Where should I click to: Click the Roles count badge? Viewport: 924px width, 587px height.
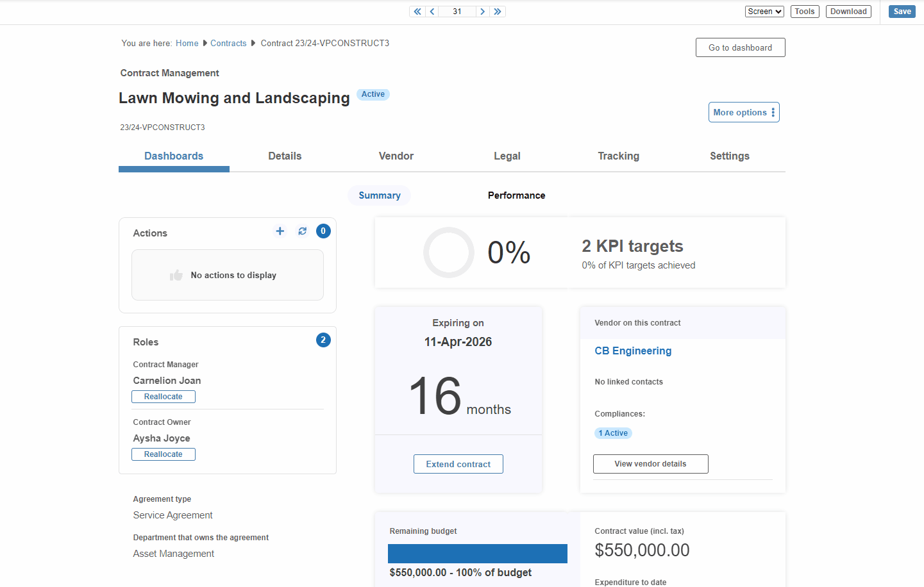[x=323, y=340]
